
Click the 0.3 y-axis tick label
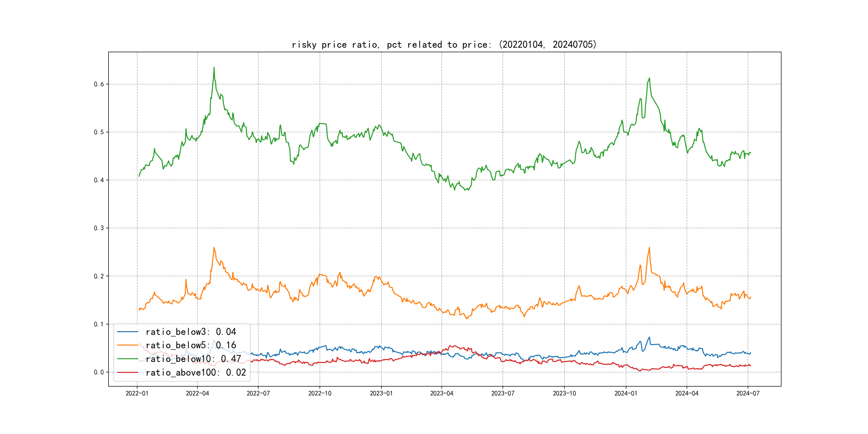tap(99, 228)
